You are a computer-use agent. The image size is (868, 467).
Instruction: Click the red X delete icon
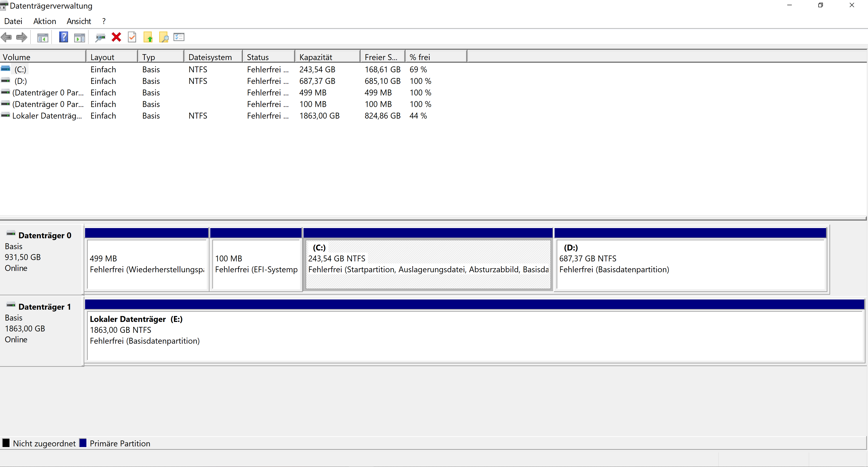(x=116, y=37)
